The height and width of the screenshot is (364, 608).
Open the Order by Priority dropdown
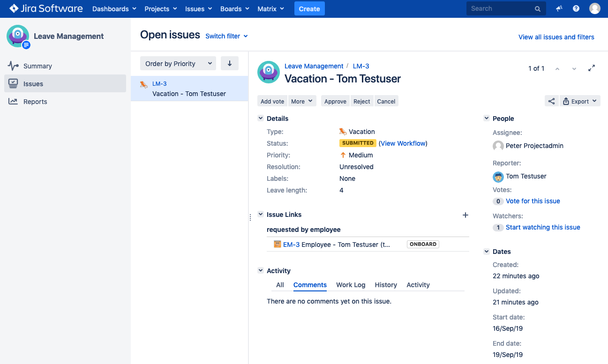click(x=178, y=64)
